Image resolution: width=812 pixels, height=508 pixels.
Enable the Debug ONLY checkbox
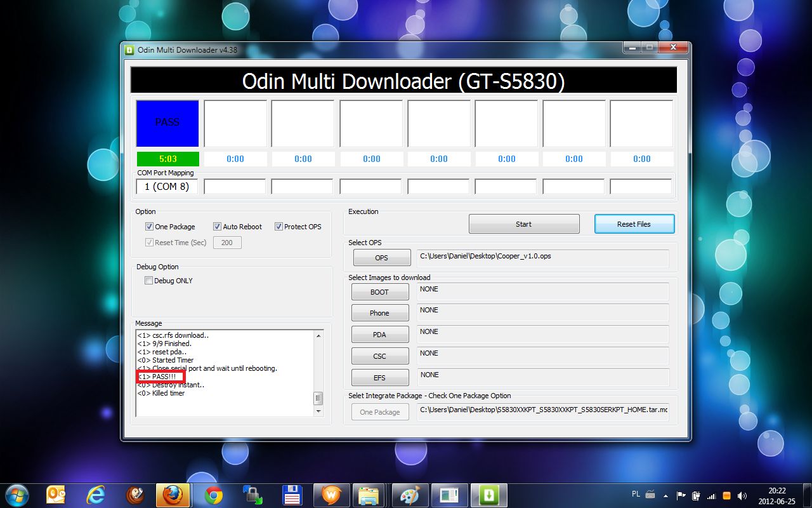tap(149, 281)
